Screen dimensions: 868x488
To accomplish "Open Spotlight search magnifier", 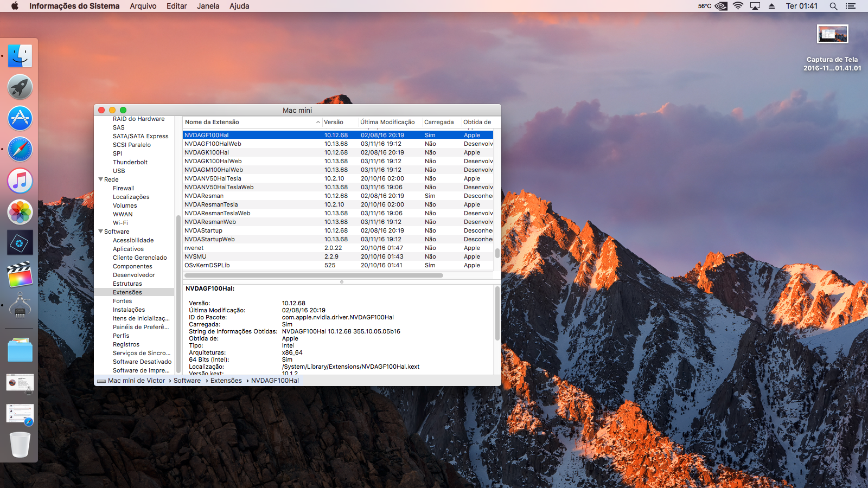I will tap(833, 6).
